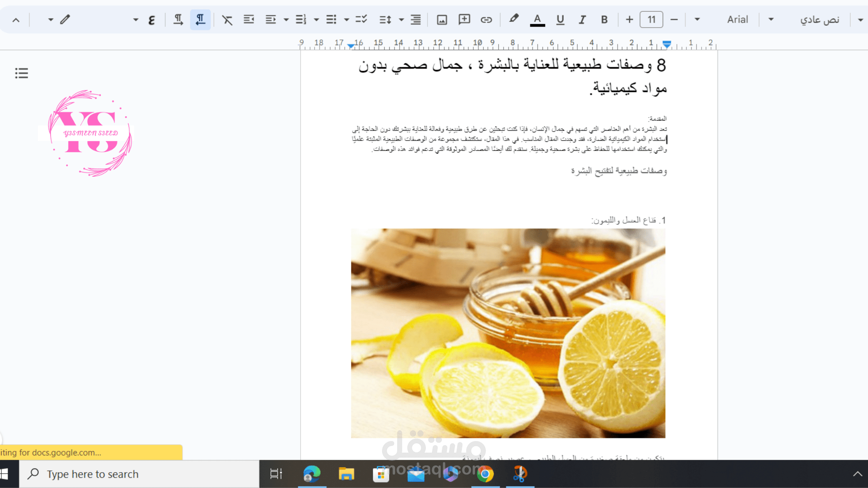This screenshot has width=868, height=488.
Task: Apply italic formatting
Action: point(582,19)
